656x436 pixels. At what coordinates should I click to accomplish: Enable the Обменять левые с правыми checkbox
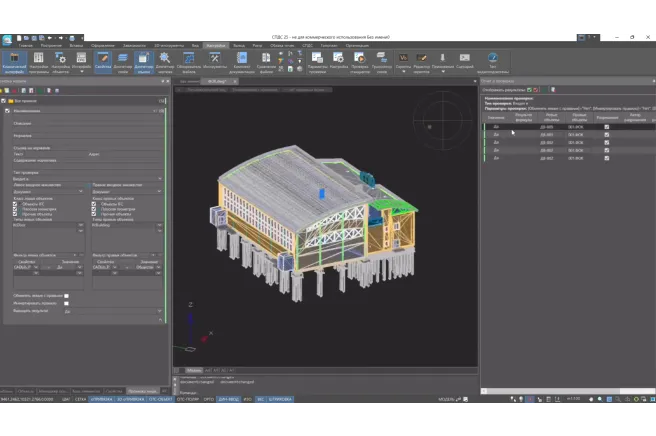click(67, 296)
